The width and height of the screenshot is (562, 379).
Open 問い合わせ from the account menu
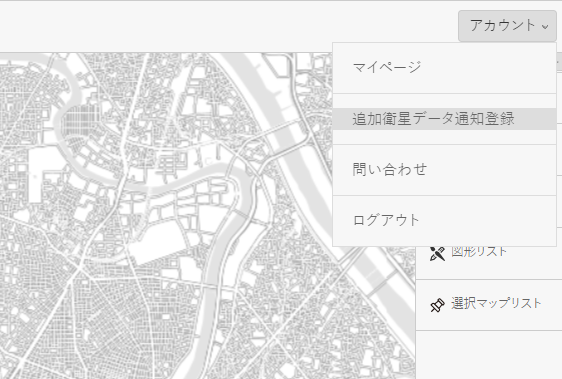coord(444,170)
